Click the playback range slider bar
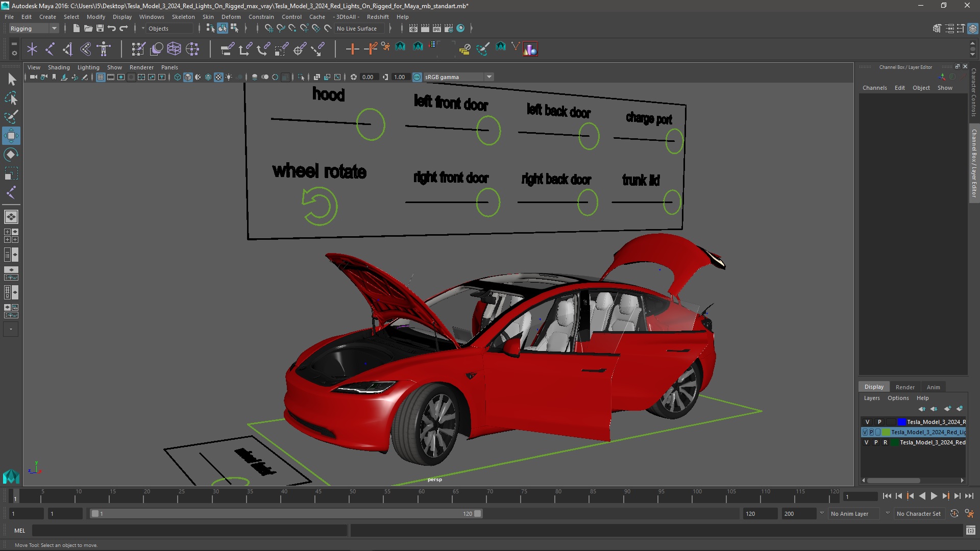The image size is (980, 551). 286,513
